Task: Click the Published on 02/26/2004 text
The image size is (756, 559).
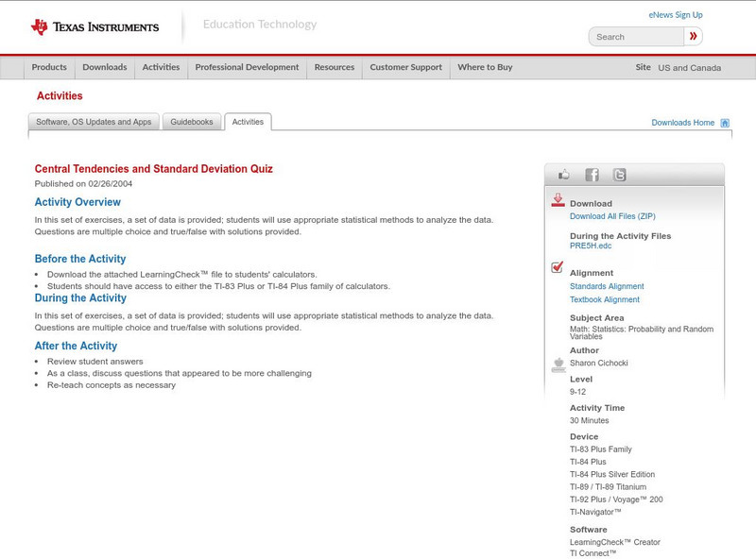Action: point(83,183)
